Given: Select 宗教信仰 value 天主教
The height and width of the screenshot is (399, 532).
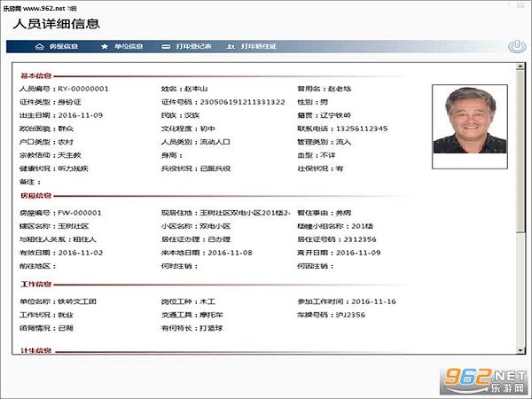Looking at the screenshot, I should click(69, 155).
